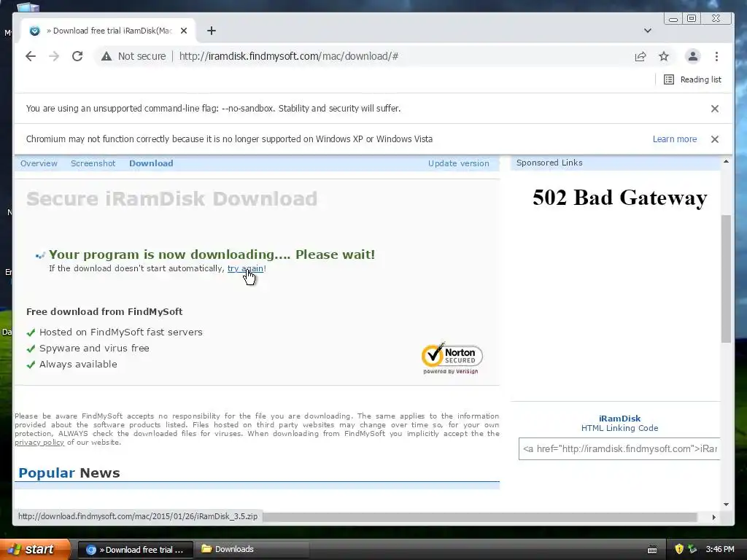This screenshot has height=560, width=747.
Task: Switch to the Screenshot tab
Action: pos(93,163)
